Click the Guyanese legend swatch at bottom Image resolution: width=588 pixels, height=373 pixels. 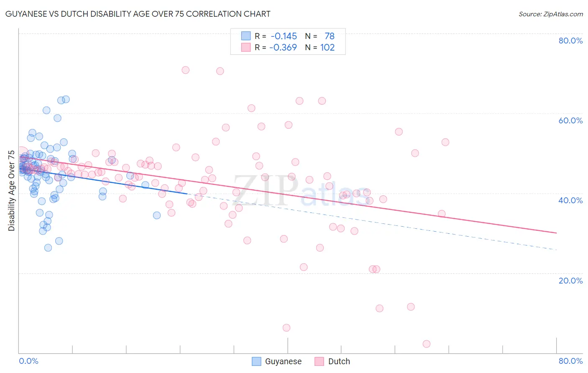click(x=256, y=361)
